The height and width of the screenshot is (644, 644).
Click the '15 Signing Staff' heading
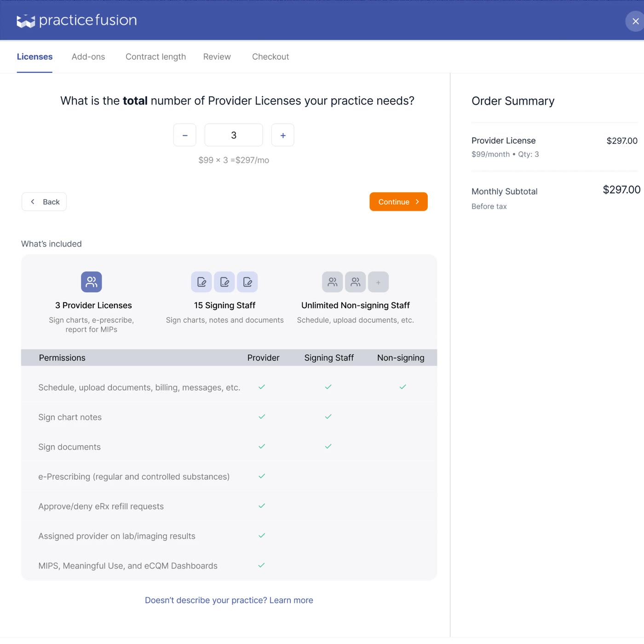tap(224, 305)
